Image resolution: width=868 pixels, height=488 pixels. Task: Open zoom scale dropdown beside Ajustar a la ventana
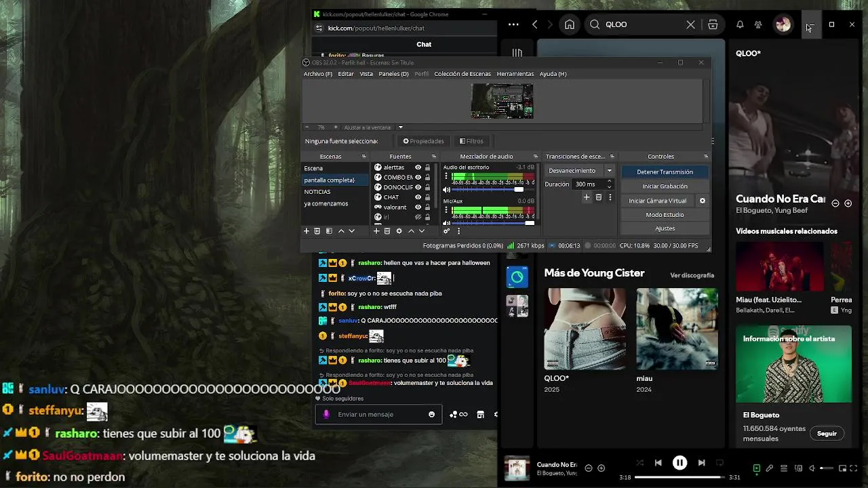(x=400, y=127)
